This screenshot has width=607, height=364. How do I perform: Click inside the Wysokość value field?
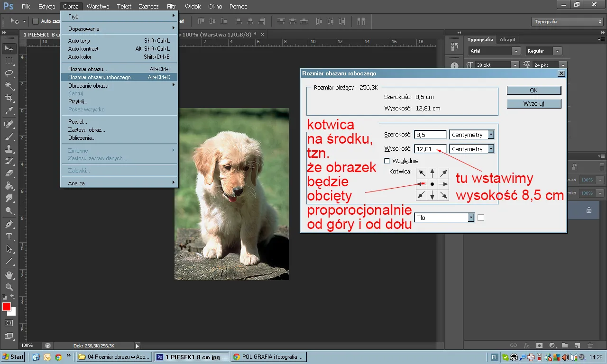[427, 149]
